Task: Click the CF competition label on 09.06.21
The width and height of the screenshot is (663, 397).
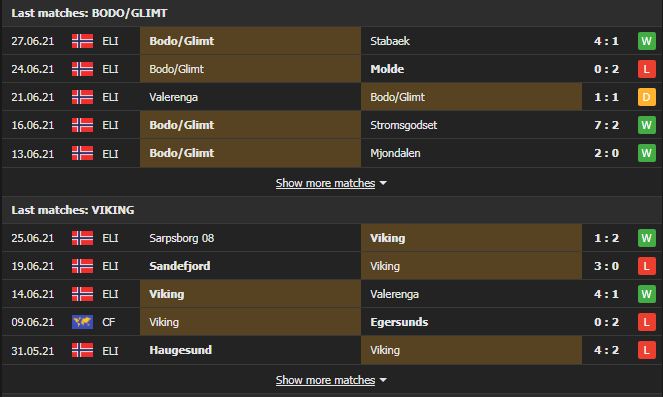Action: point(108,322)
